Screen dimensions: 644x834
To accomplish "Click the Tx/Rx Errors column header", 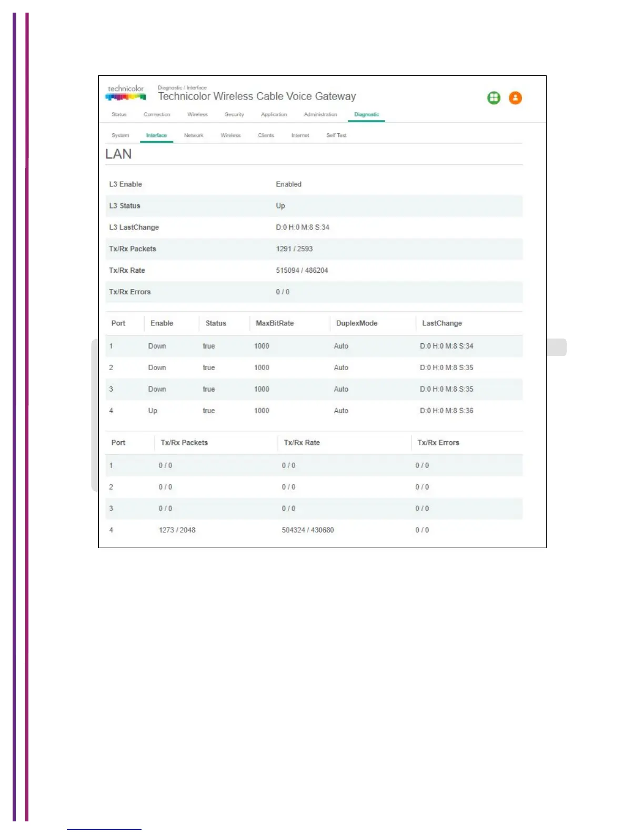I will pos(438,443).
